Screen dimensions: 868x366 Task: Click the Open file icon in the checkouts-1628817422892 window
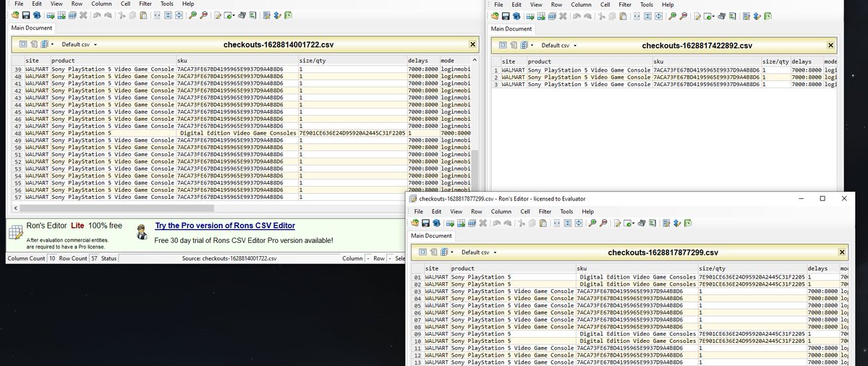pyautogui.click(x=495, y=16)
